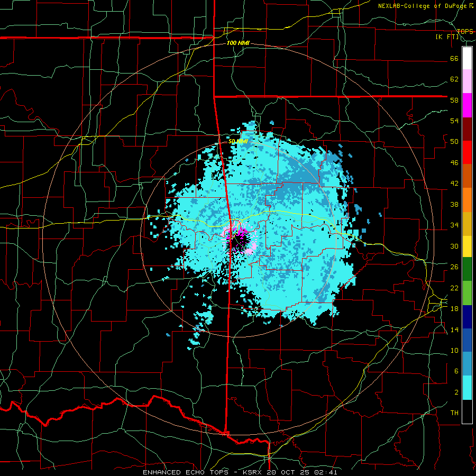Click the legend value 14
Screen dimensions: 476x476
454,329
